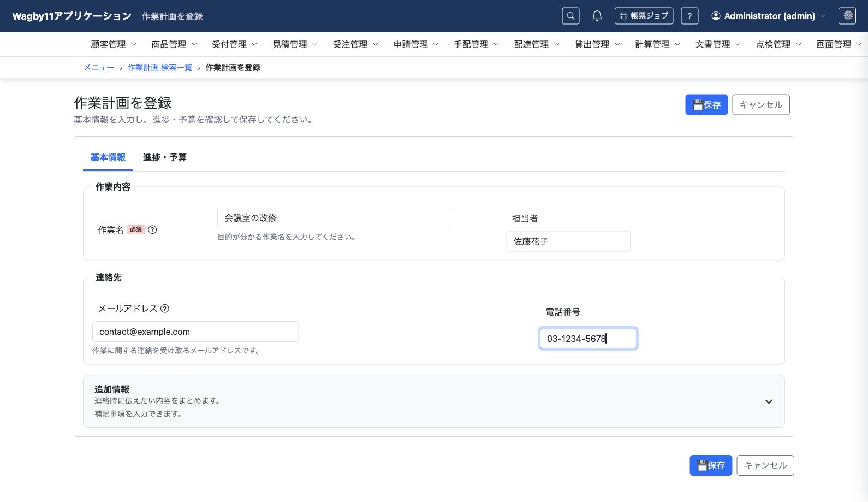The height and width of the screenshot is (502, 868).
Task: Open the notifications bell
Action: [x=597, y=16]
